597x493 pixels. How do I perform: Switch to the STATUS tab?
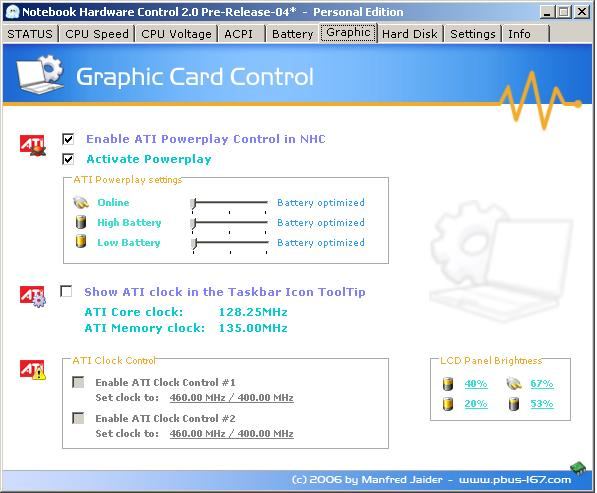pos(30,34)
